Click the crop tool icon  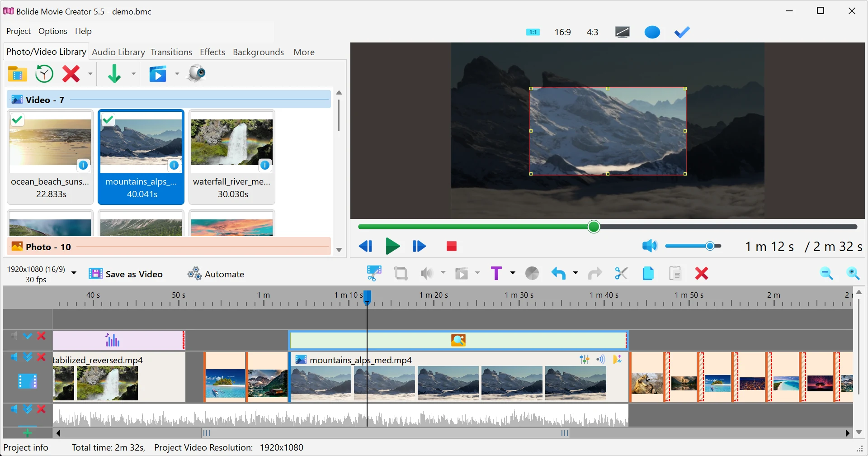click(401, 273)
